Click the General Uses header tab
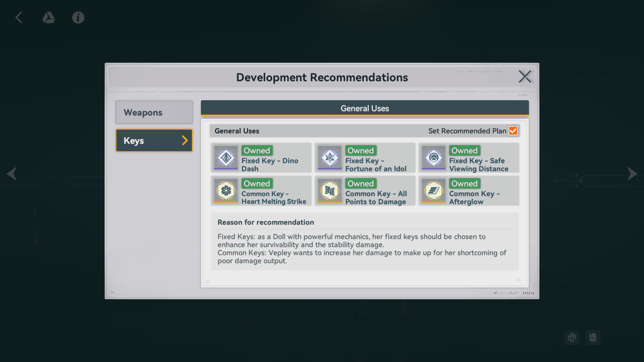Viewport: 644px width, 362px height. coord(365,108)
